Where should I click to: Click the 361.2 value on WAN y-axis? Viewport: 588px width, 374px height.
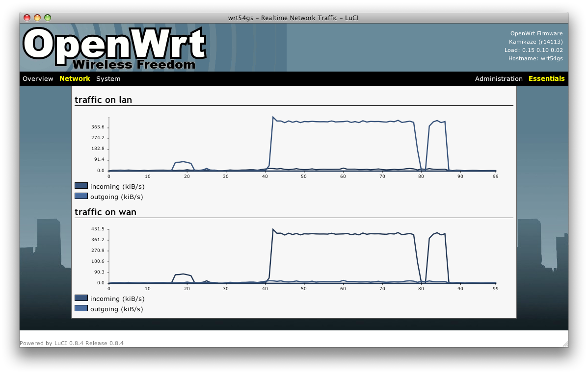click(x=98, y=240)
